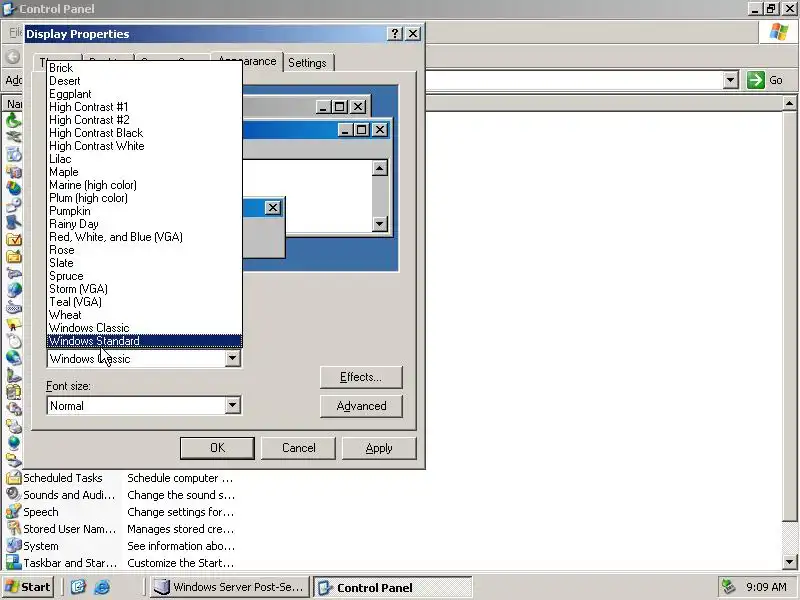Choose High Contrast Black scheme
Screen dimensions: 800x600
click(144, 133)
